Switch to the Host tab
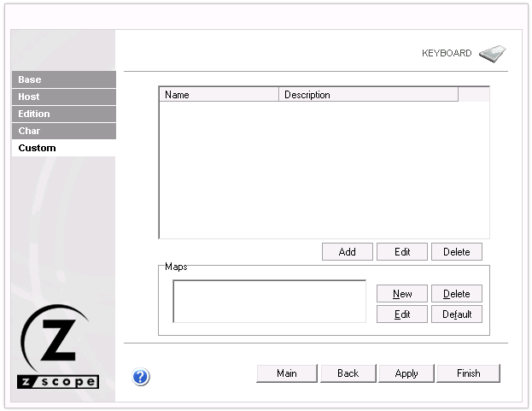 click(64, 97)
